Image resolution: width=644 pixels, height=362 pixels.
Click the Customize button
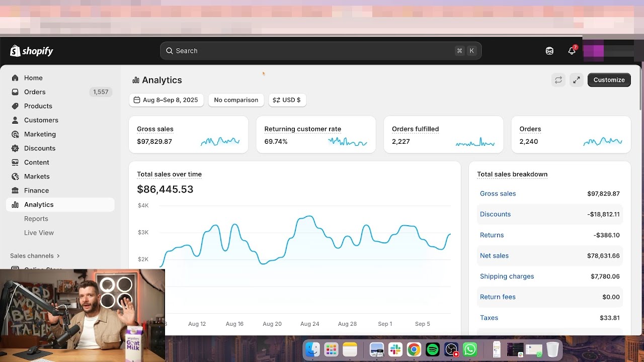(609, 80)
